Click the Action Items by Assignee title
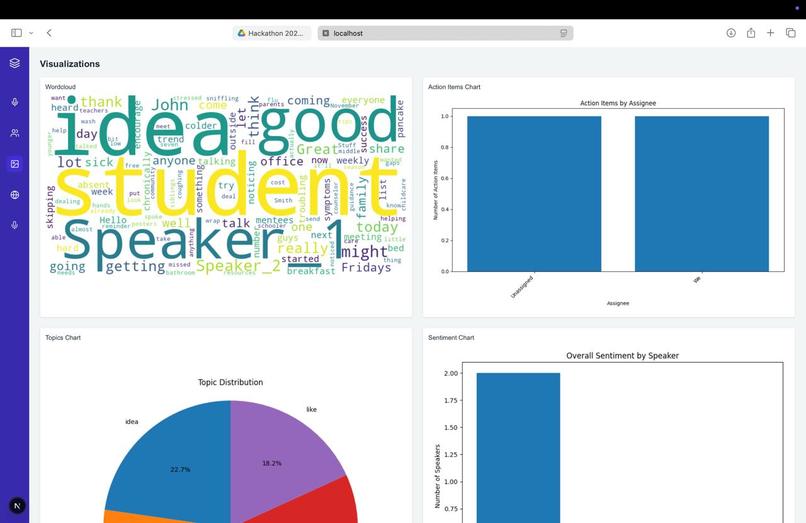Image resolution: width=806 pixels, height=523 pixels. [x=618, y=103]
